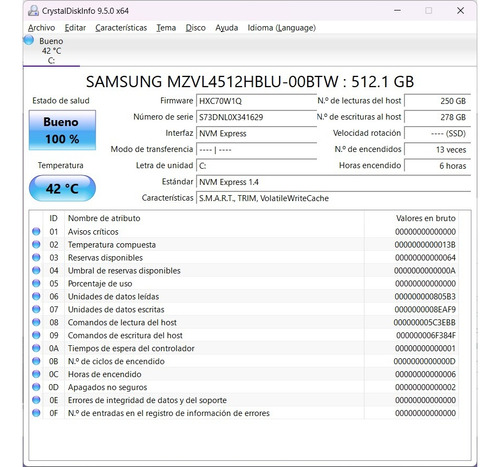The image size is (500, 467).
Task: Click raw value 000000000000D
Action: pyautogui.click(x=424, y=362)
